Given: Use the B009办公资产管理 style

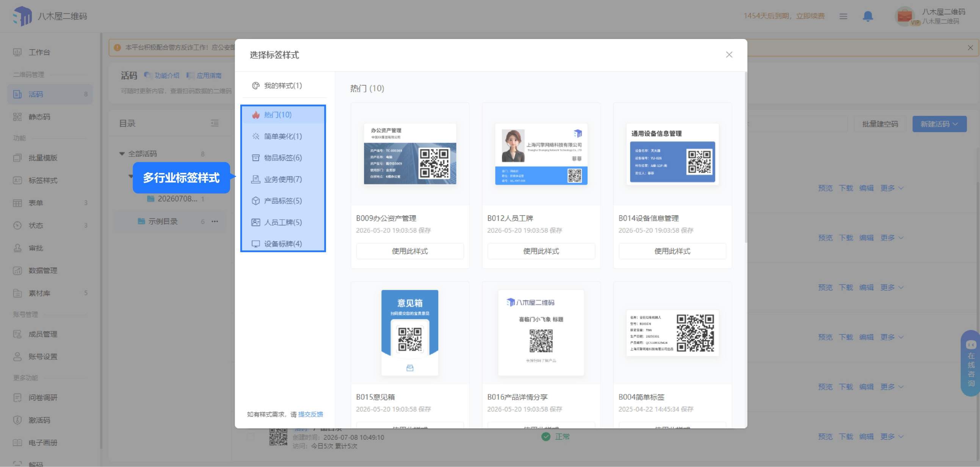Looking at the screenshot, I should pos(410,251).
